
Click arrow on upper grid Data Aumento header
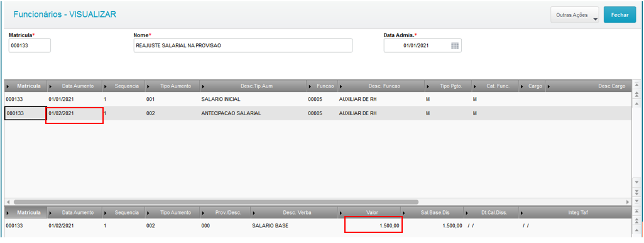[50, 86]
